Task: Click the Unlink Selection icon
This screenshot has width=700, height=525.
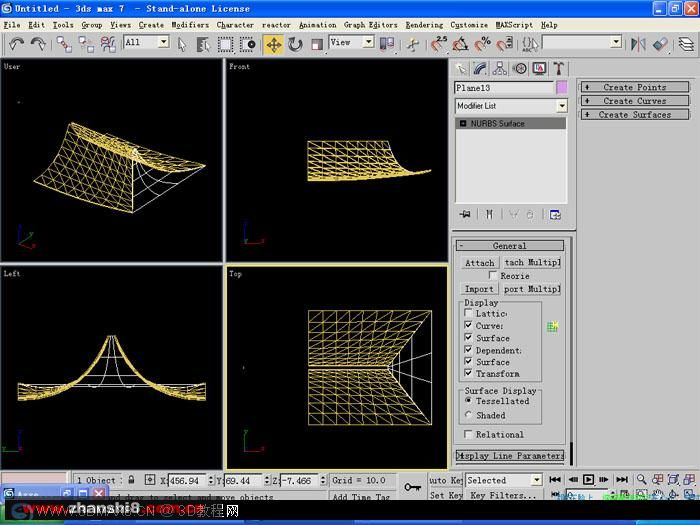Action: (x=86, y=44)
